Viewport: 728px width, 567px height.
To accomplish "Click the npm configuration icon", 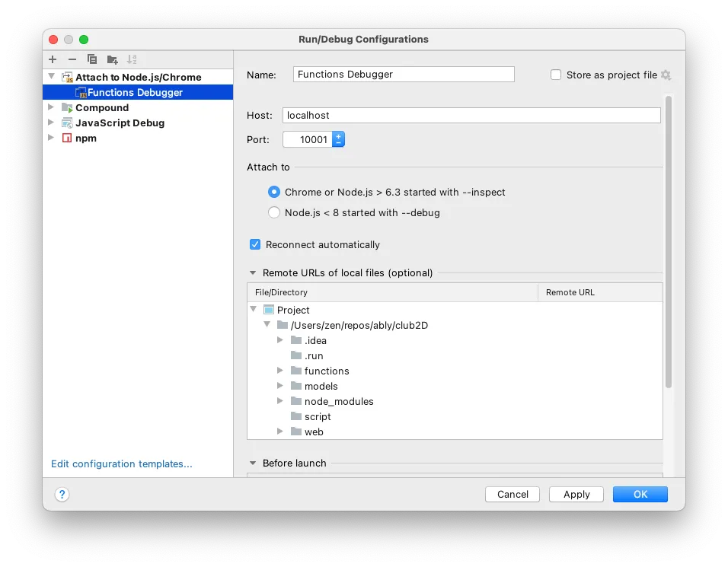I will click(67, 138).
